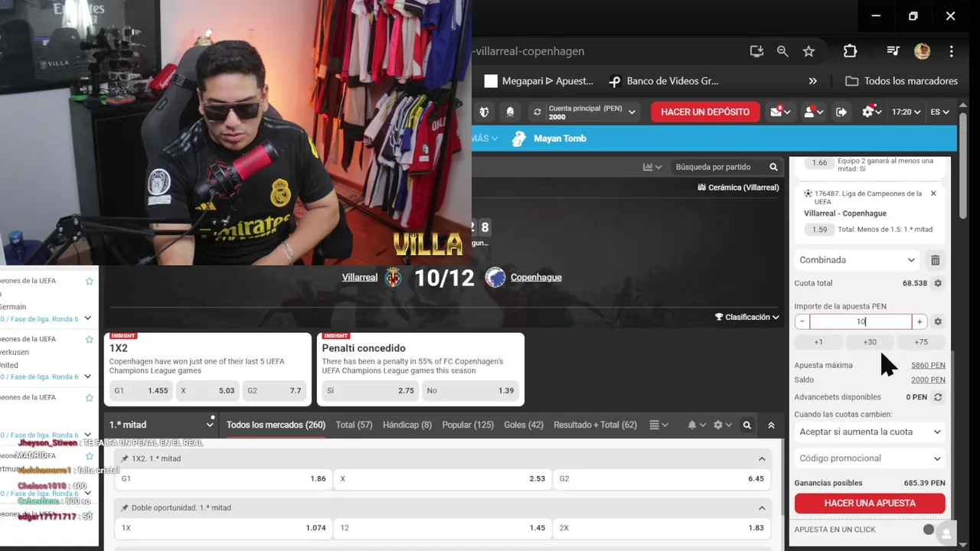Switch to the Hándicap (8) tab

[407, 425]
